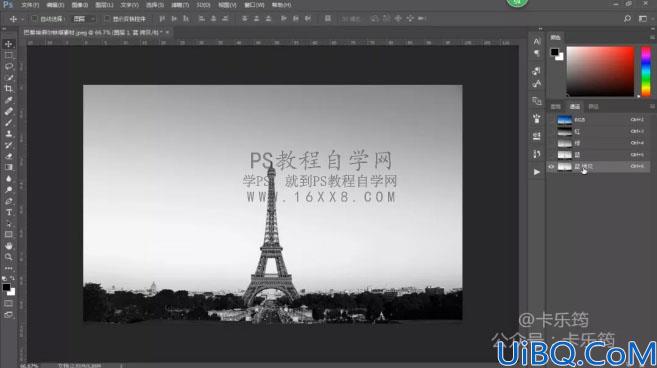This screenshot has height=368, width=657.
Task: Enable the 自动选择 checkbox
Action: [34, 19]
